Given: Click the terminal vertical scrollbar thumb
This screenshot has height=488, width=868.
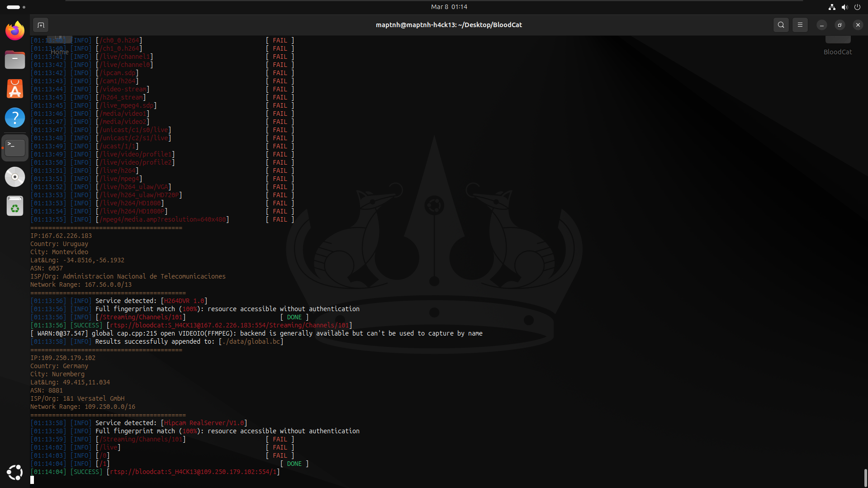Looking at the screenshot, I should point(865,477).
